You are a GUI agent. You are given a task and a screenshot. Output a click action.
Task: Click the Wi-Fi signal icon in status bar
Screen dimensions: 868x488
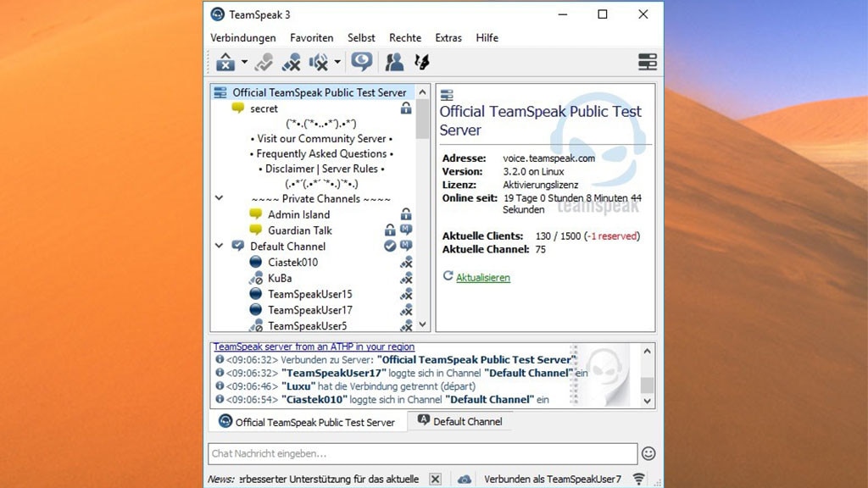[x=638, y=478]
